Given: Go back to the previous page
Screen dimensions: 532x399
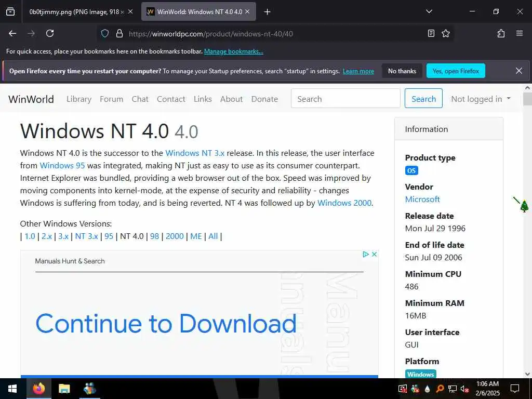Looking at the screenshot, I should (x=12, y=33).
